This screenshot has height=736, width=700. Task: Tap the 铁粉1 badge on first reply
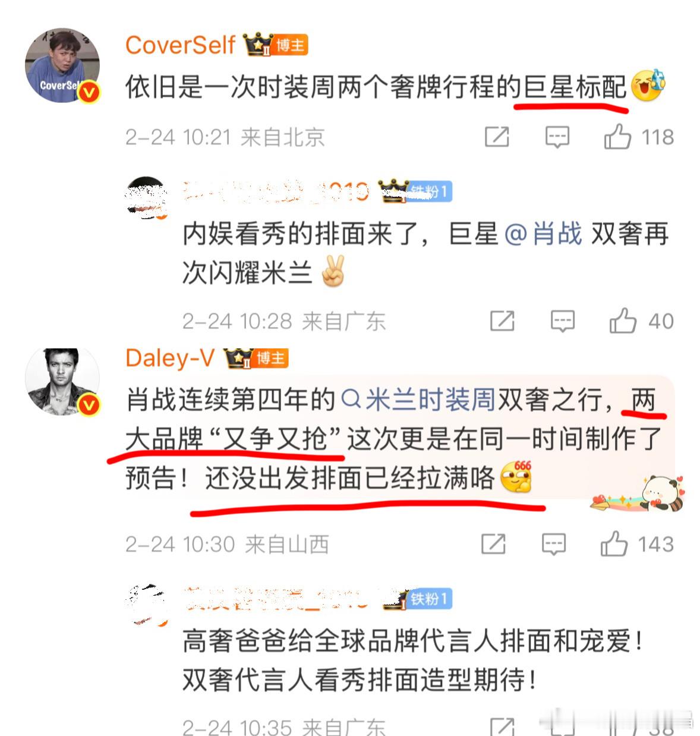429,191
